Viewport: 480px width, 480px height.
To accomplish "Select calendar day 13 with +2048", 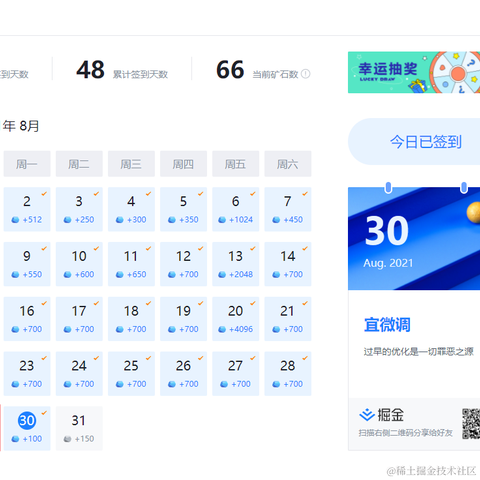I will (236, 264).
